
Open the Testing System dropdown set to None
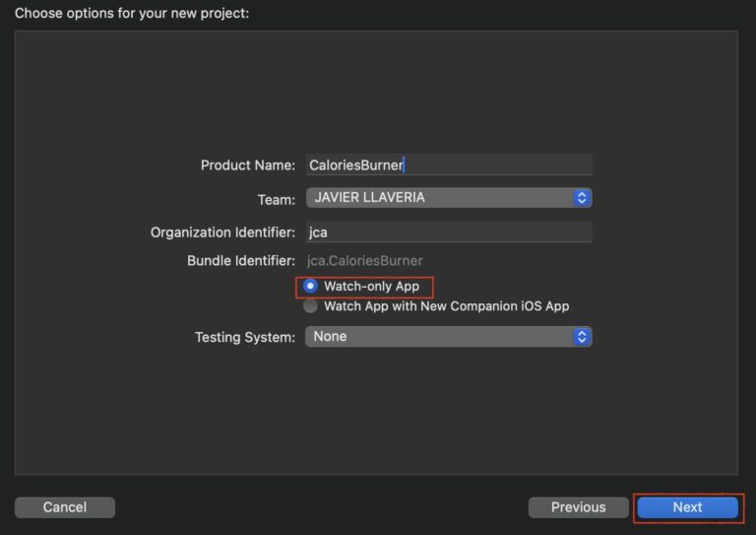coord(449,337)
